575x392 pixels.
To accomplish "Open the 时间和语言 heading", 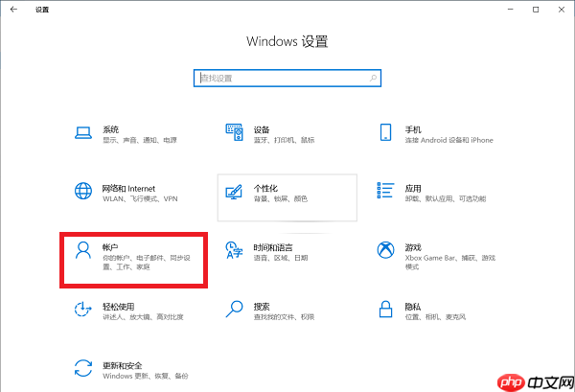I will [x=273, y=247].
